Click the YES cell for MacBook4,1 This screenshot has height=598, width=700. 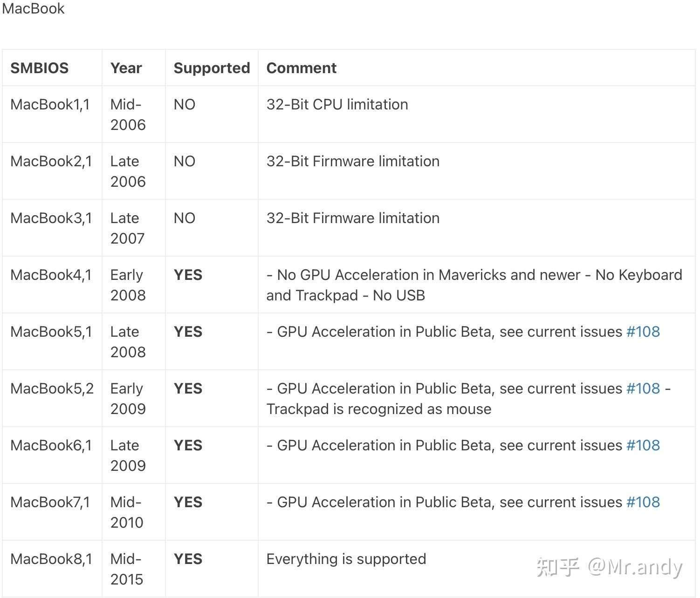point(188,275)
